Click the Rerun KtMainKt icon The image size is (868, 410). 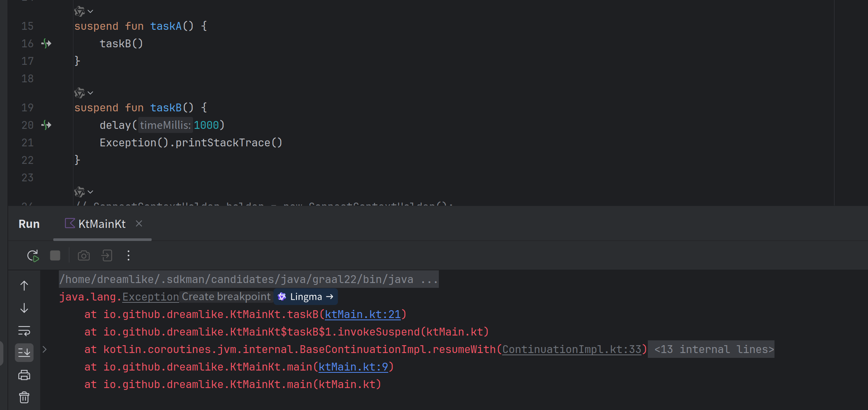(x=33, y=256)
